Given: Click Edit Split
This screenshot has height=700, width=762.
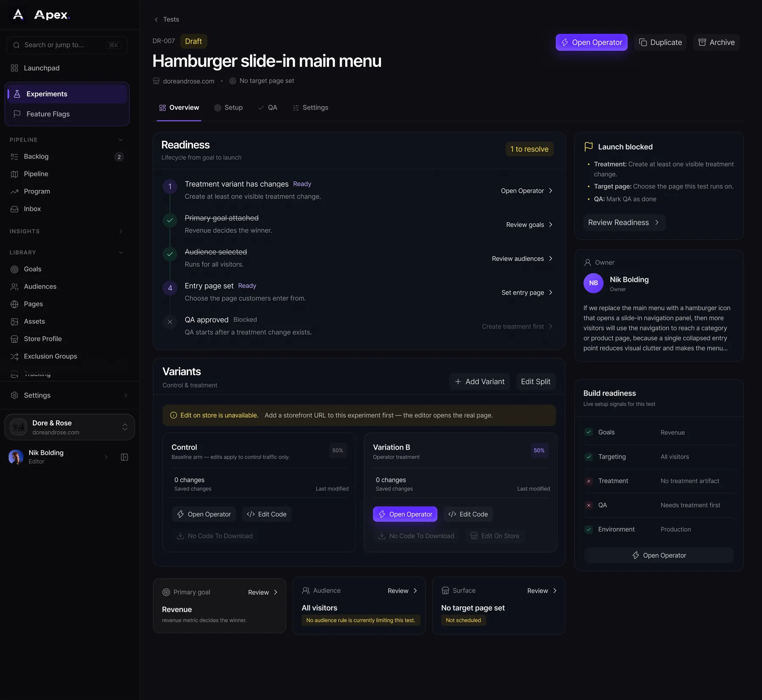Looking at the screenshot, I should coord(536,382).
